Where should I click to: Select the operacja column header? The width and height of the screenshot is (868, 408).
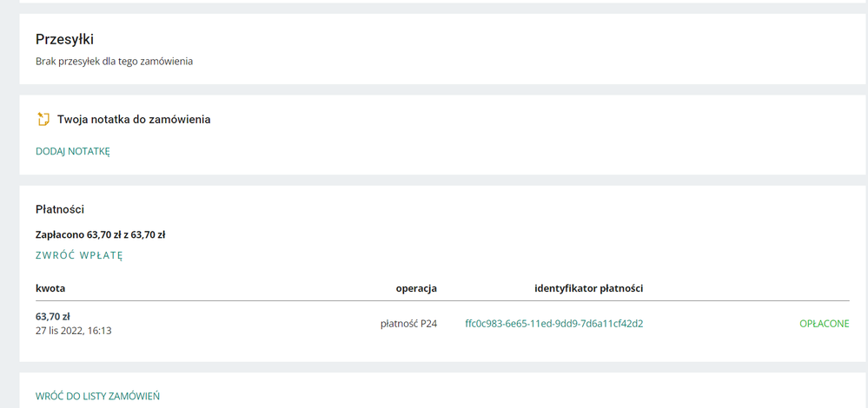click(416, 288)
